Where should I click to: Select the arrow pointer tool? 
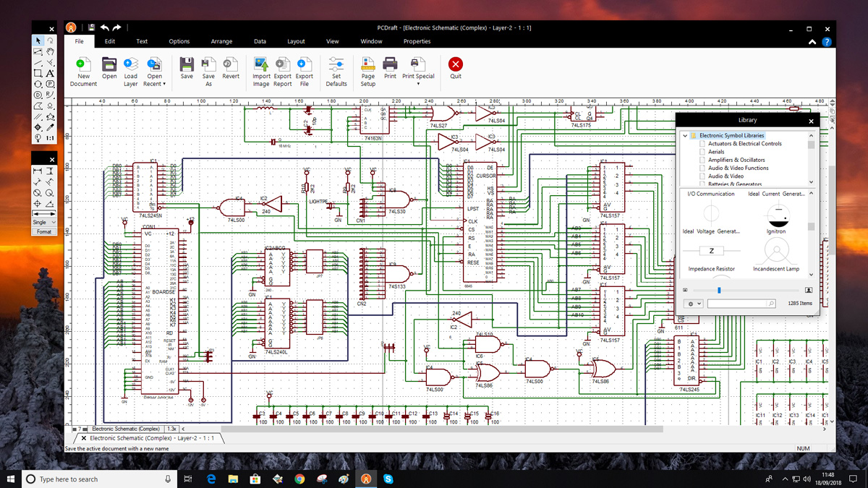point(38,41)
